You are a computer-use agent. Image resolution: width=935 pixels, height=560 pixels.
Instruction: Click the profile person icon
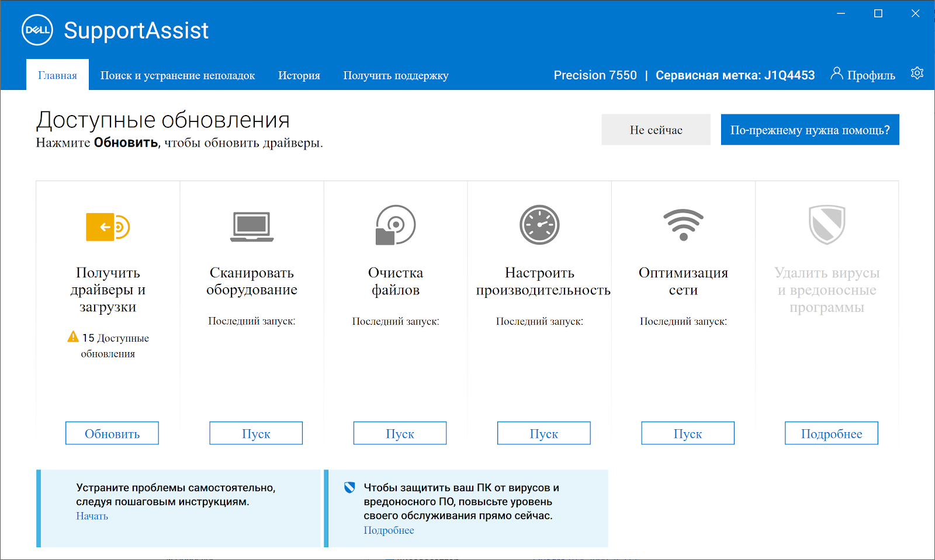(837, 73)
